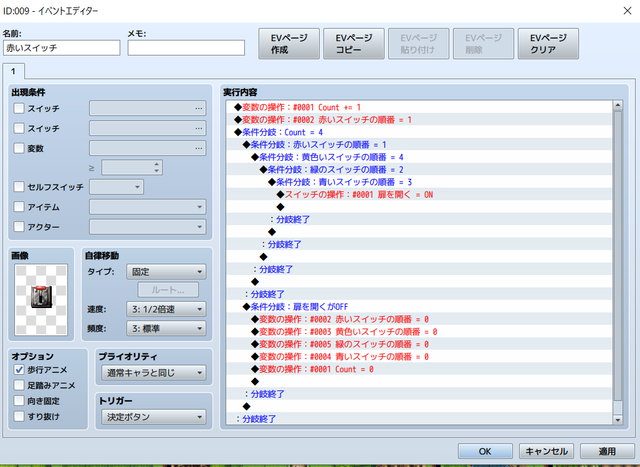Image resolution: width=640 pixels, height=467 pixels.
Task: Select line 赤いスイッチの順番 = 1 variable operation
Action: point(419,120)
